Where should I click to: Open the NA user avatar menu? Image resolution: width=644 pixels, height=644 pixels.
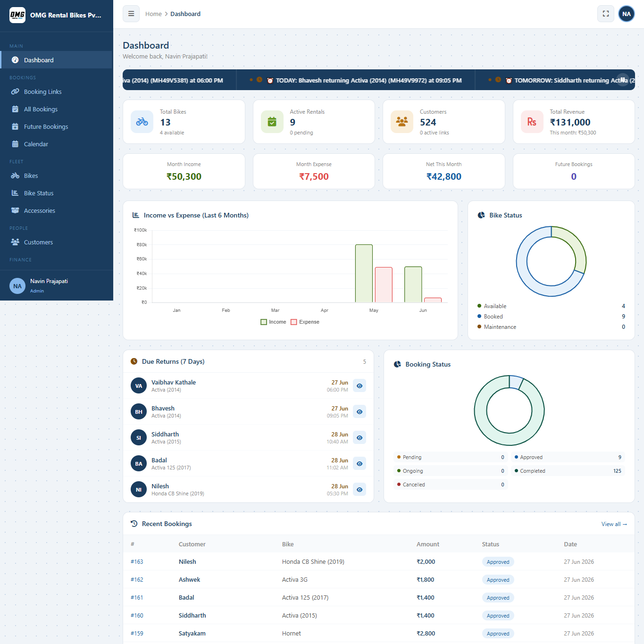pyautogui.click(x=627, y=14)
